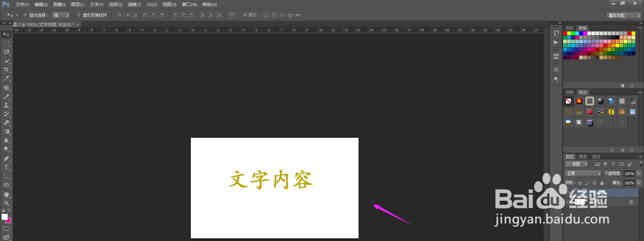Open the Layers panel flyout menu

click(x=640, y=157)
